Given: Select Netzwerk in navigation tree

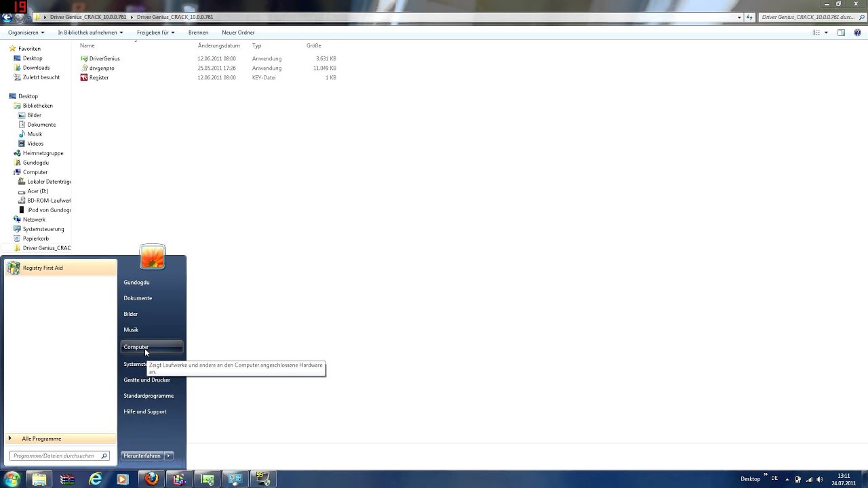Looking at the screenshot, I should (x=34, y=220).
